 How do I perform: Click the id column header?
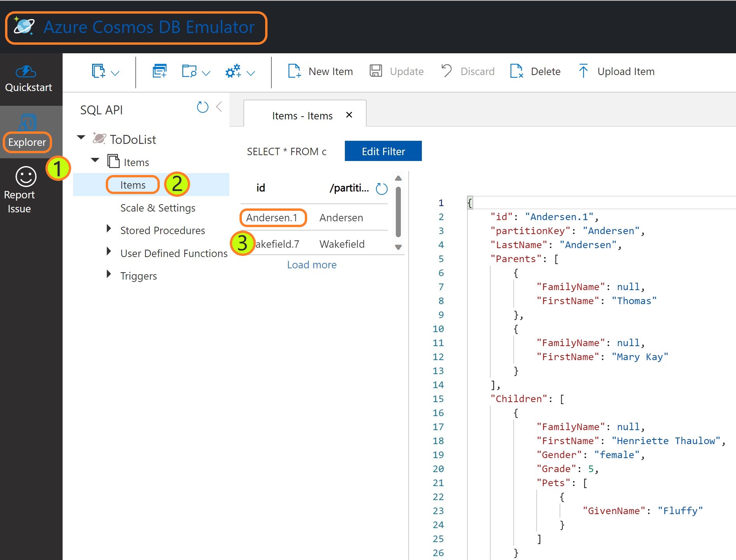260,188
